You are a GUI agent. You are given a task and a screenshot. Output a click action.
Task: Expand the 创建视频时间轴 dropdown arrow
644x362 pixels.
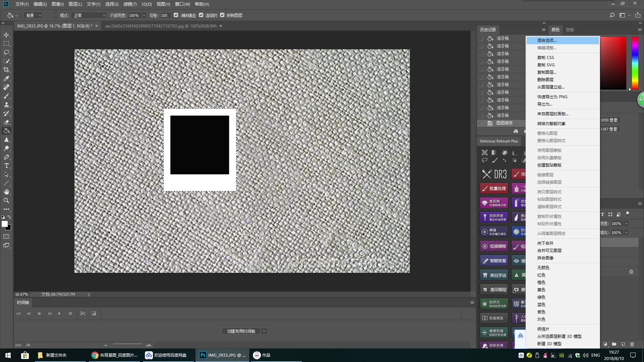tap(264, 331)
